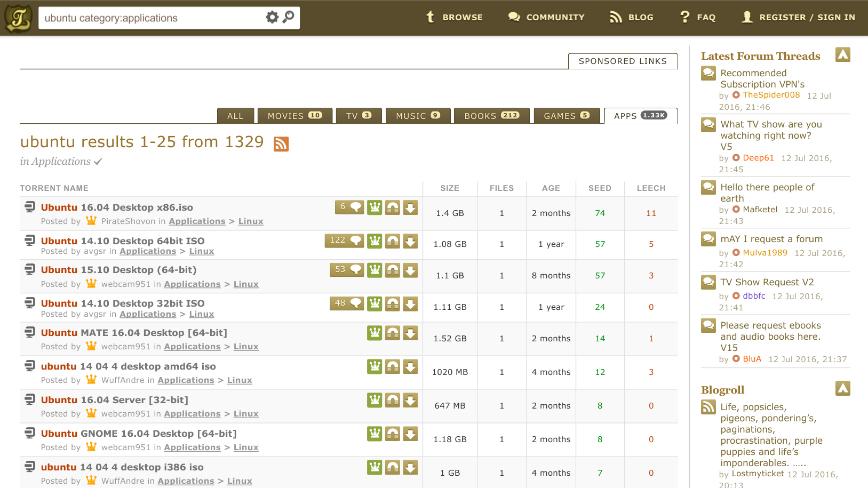Screen dimensions: 868x488
Task: Open magnet link for Ubuntu 14.10 Desktop 64bit ISO
Action: coord(393,241)
